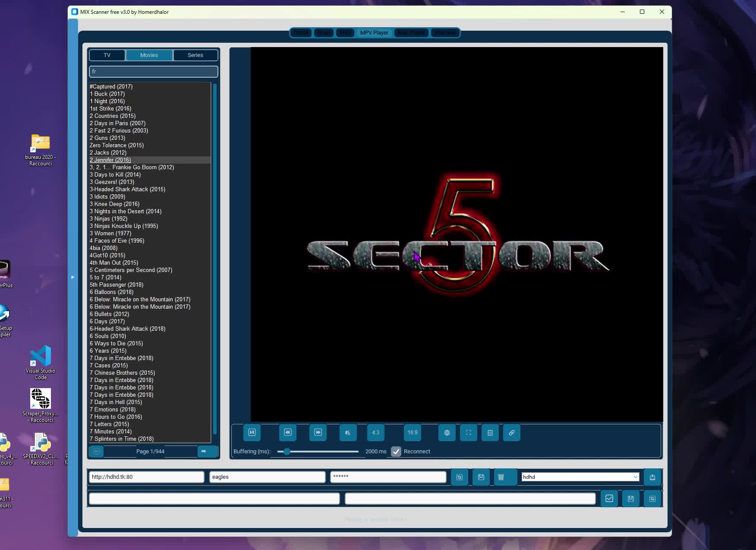Select the rewind playback icon

point(287,433)
